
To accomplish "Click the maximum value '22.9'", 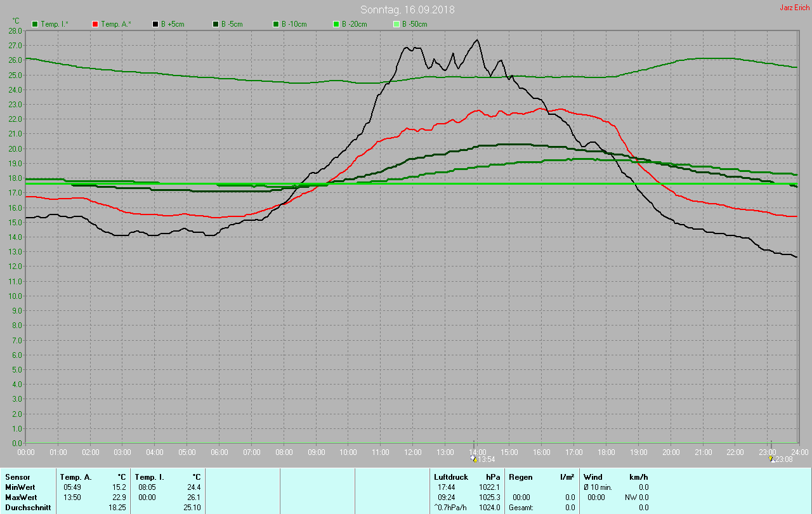I will 119,498.
